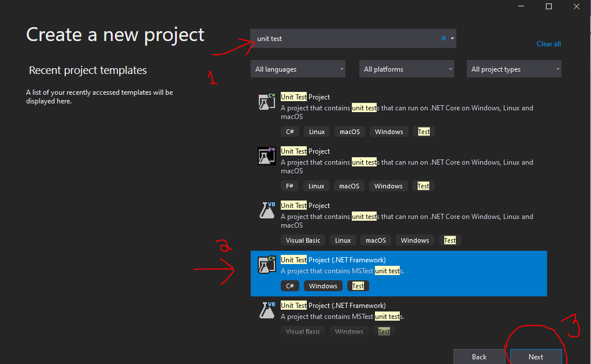Toggle the C# tag on the first template
The image size is (591, 364).
click(x=289, y=131)
